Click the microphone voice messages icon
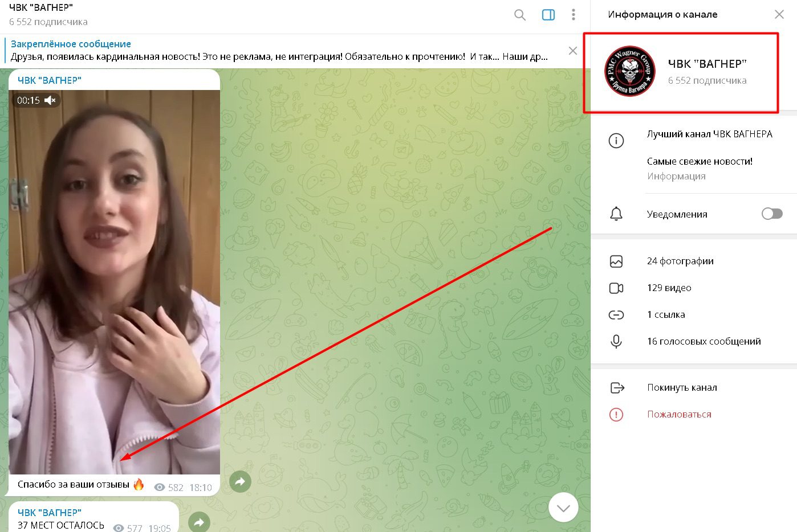 [x=616, y=341]
